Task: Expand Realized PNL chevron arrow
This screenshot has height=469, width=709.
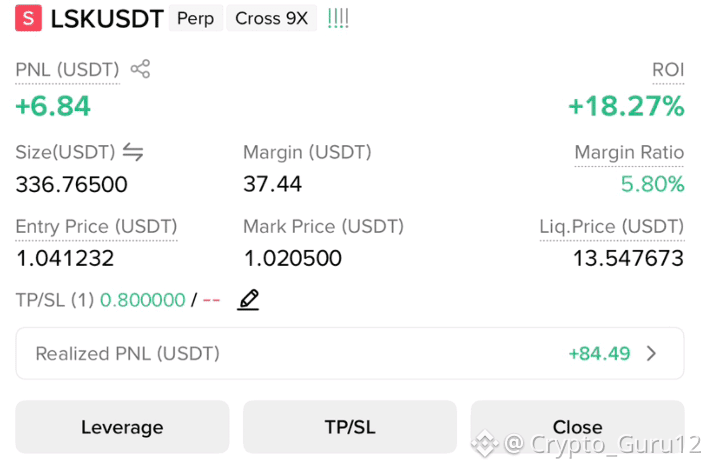Action: [651, 353]
